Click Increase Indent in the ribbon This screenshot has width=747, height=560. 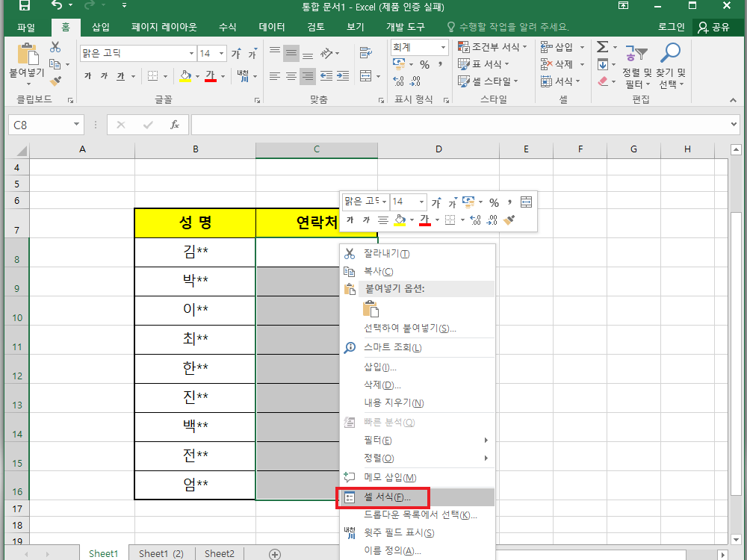click(343, 75)
